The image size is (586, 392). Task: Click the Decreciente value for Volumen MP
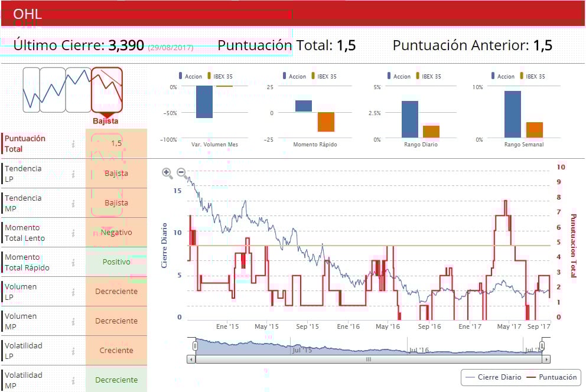point(116,321)
